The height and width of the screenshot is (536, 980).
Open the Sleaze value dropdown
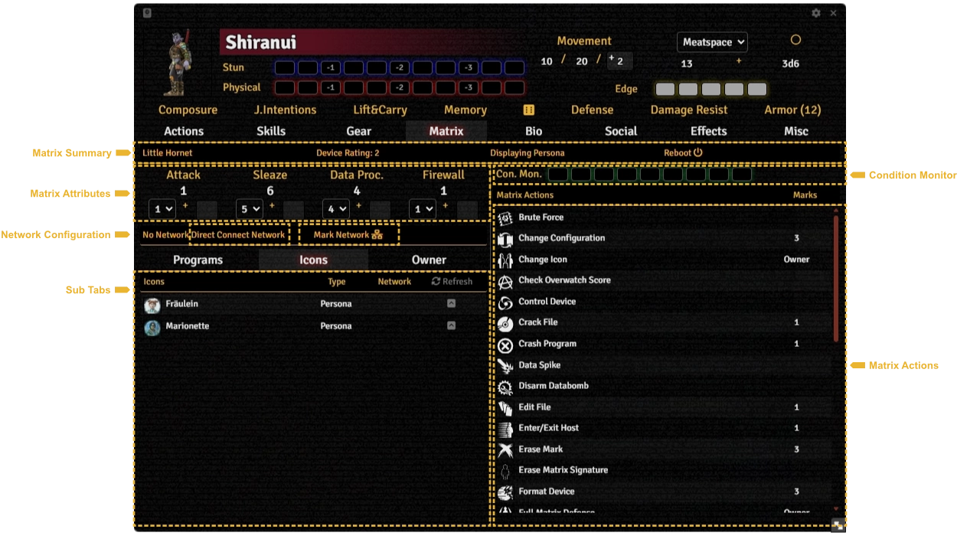point(249,208)
